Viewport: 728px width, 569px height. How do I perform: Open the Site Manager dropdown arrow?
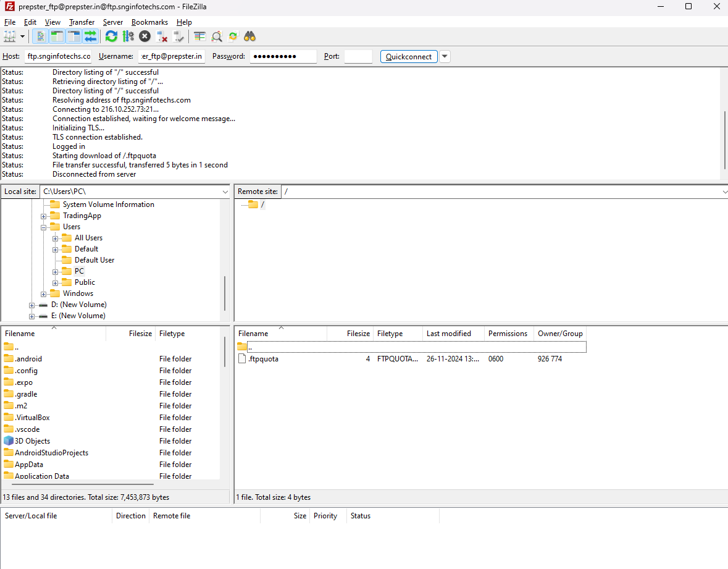[x=22, y=36]
